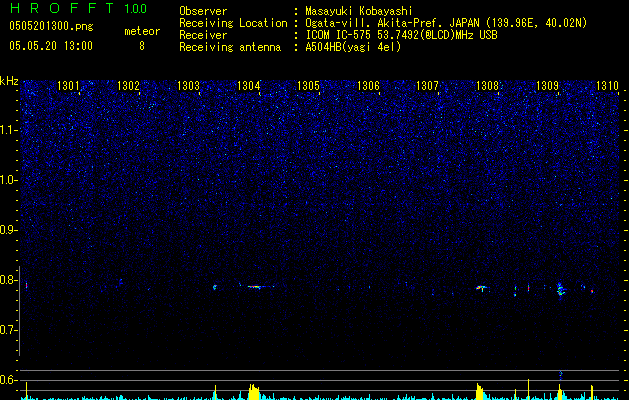Click the Receiver label
This screenshot has width=629, height=400.
(x=203, y=35)
